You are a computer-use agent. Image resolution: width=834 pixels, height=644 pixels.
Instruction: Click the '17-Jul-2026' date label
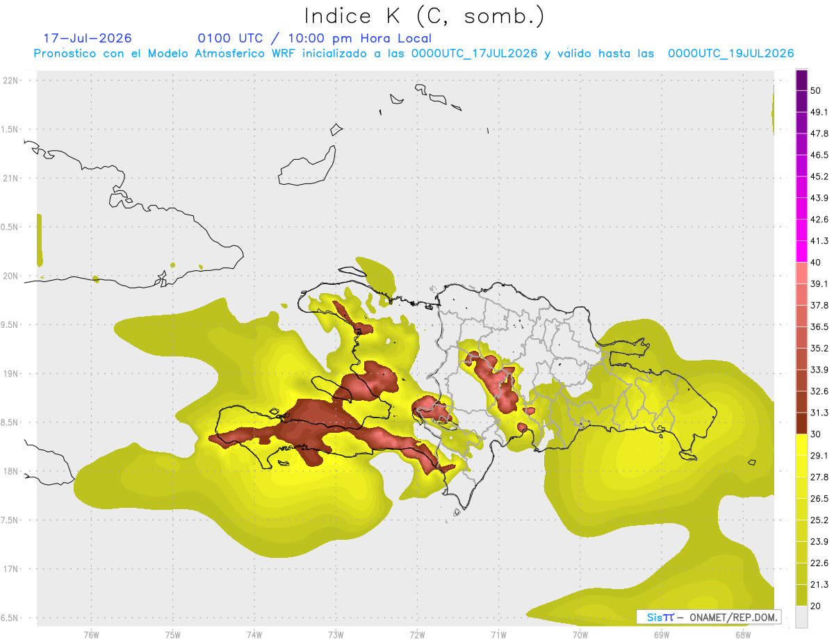coord(88,38)
